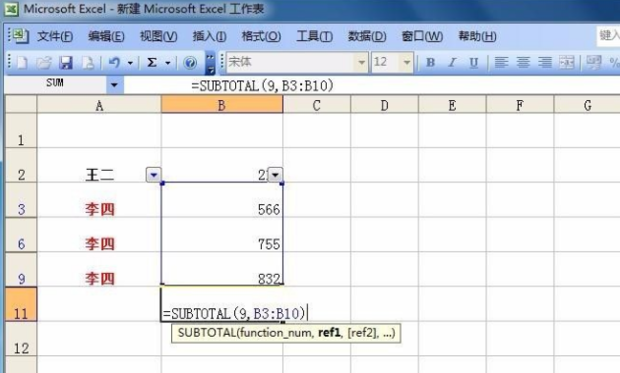
Task: Toggle Bold formatting
Action: coord(431,62)
